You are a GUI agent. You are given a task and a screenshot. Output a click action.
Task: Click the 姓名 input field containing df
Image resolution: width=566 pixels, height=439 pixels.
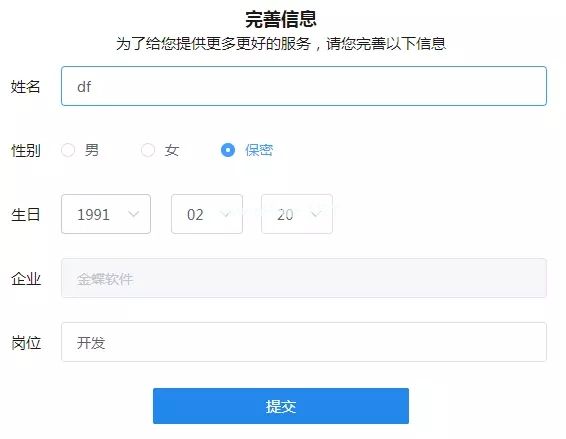304,86
